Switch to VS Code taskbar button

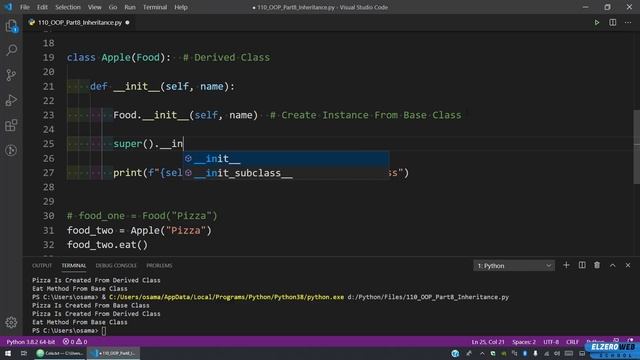(114, 353)
